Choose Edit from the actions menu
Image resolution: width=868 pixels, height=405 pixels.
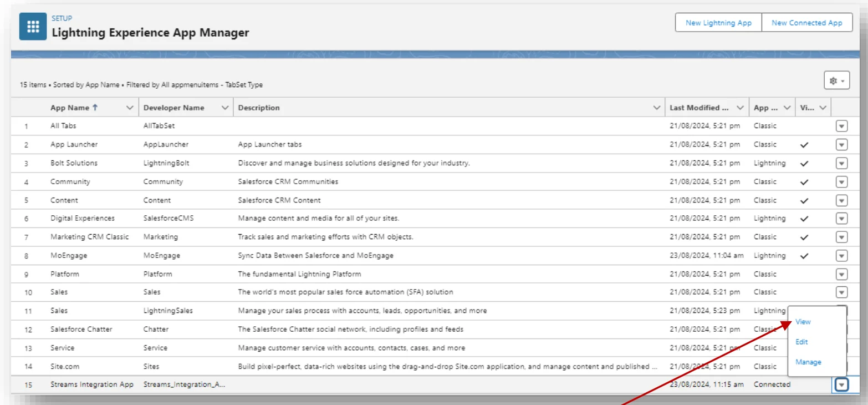click(801, 342)
